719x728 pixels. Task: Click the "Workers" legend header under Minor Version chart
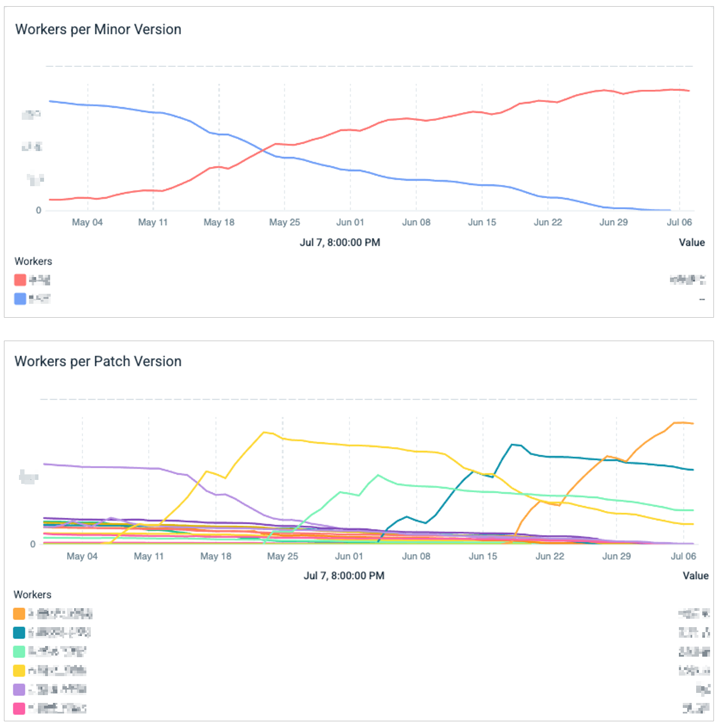click(x=33, y=261)
